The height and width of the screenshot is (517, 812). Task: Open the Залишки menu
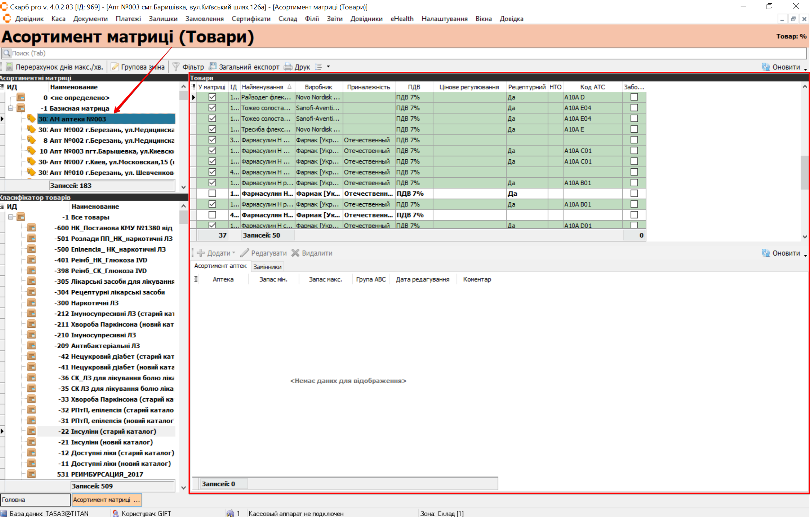[x=163, y=19]
